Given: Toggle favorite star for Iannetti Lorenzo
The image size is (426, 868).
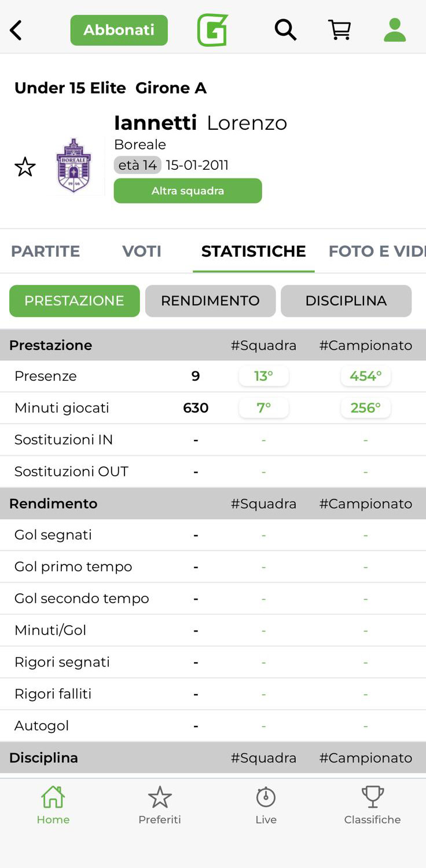Looking at the screenshot, I should 25,167.
